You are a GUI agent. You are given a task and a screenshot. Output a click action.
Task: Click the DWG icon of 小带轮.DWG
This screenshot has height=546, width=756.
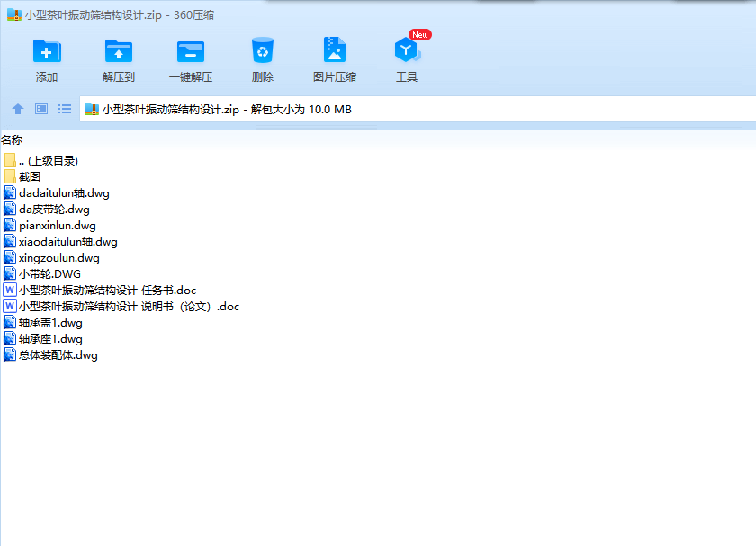point(10,273)
